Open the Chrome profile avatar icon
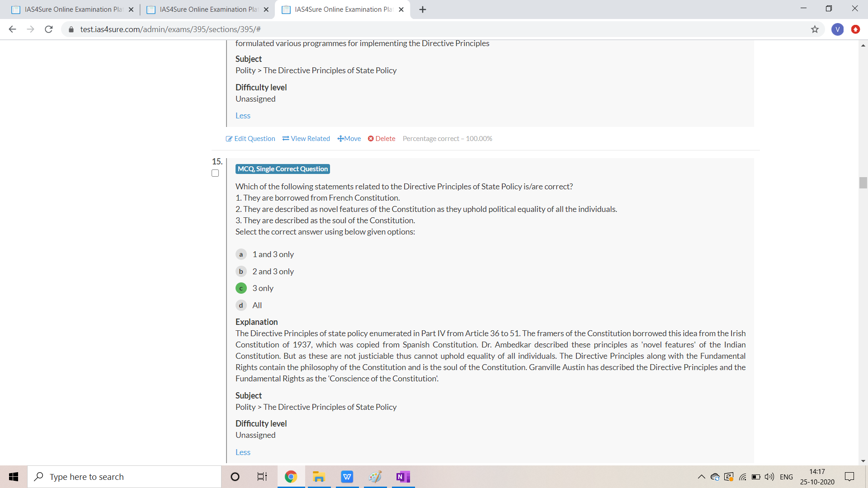The width and height of the screenshot is (868, 488). 837,29
